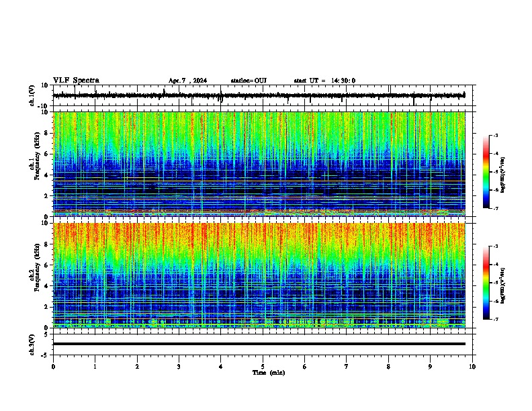Click time axis tick label "4"
The image size is (532, 411).
221,367
